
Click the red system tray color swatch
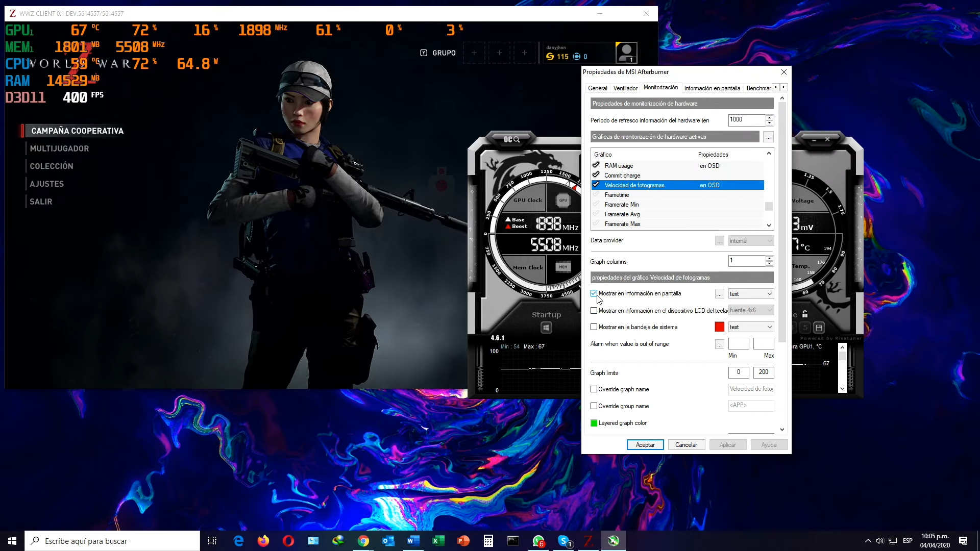(720, 327)
